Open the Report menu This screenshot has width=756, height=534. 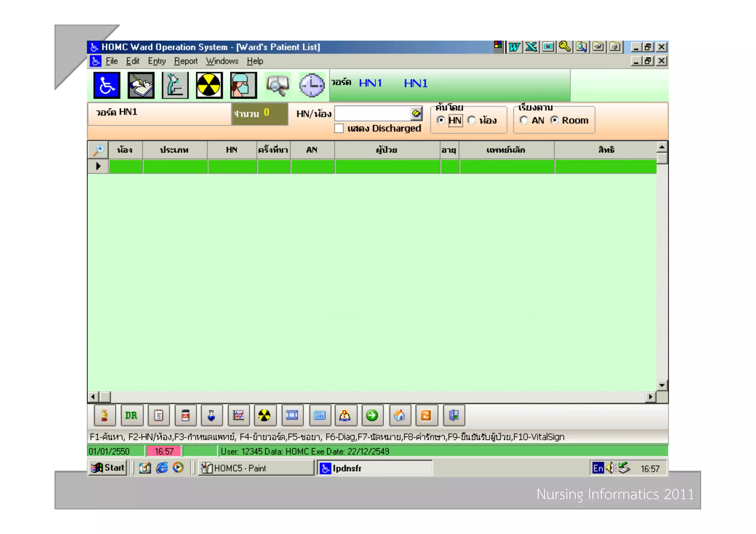[x=186, y=61]
